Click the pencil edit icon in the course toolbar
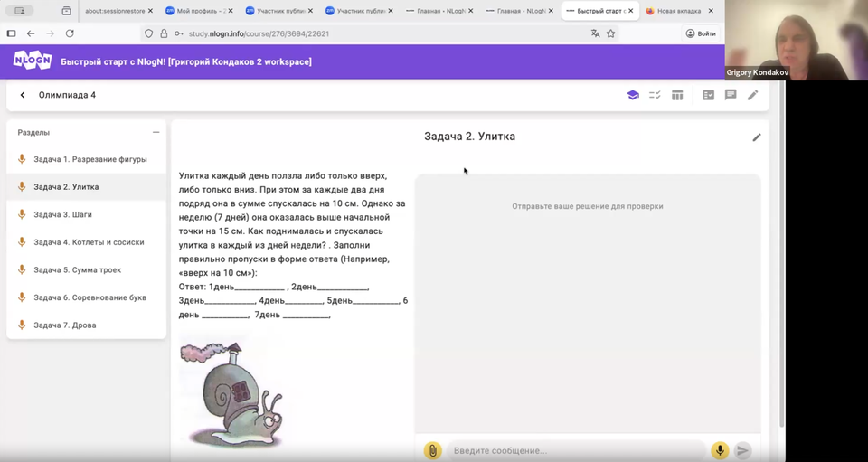Viewport: 868px width, 462px height. (x=753, y=95)
